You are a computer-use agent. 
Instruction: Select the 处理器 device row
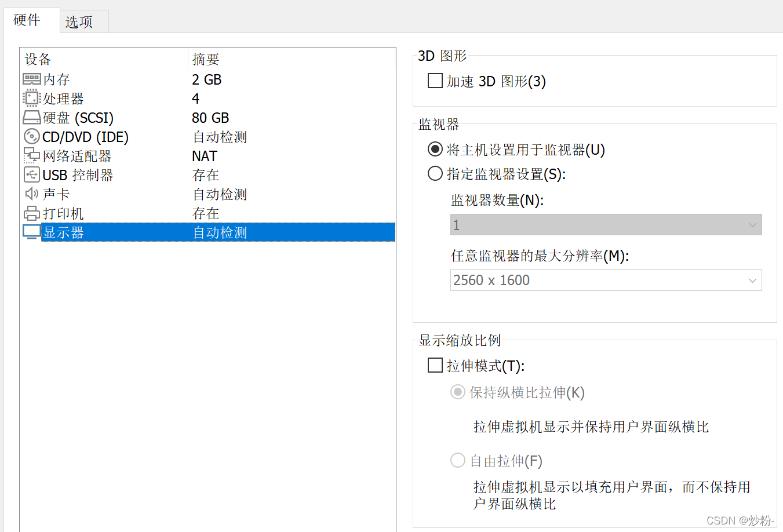click(207, 99)
